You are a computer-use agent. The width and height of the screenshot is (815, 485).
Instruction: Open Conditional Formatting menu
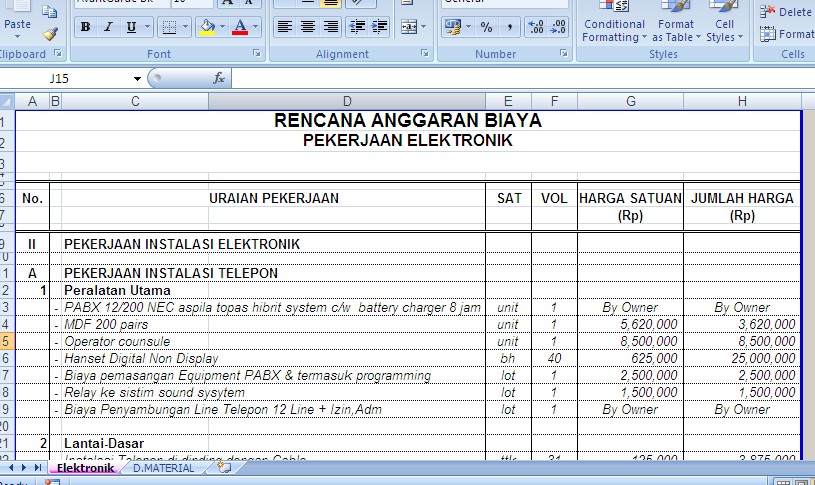tap(614, 23)
